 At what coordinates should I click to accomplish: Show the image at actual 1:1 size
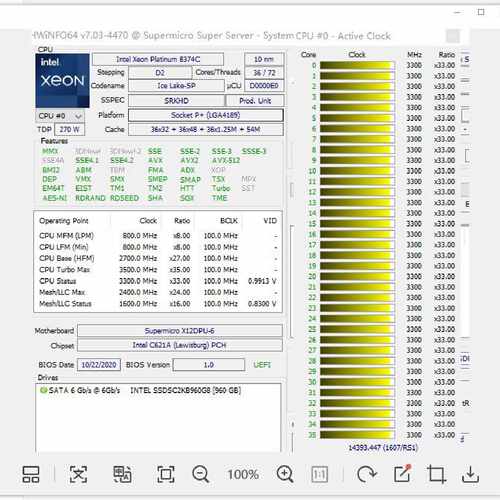click(319, 474)
